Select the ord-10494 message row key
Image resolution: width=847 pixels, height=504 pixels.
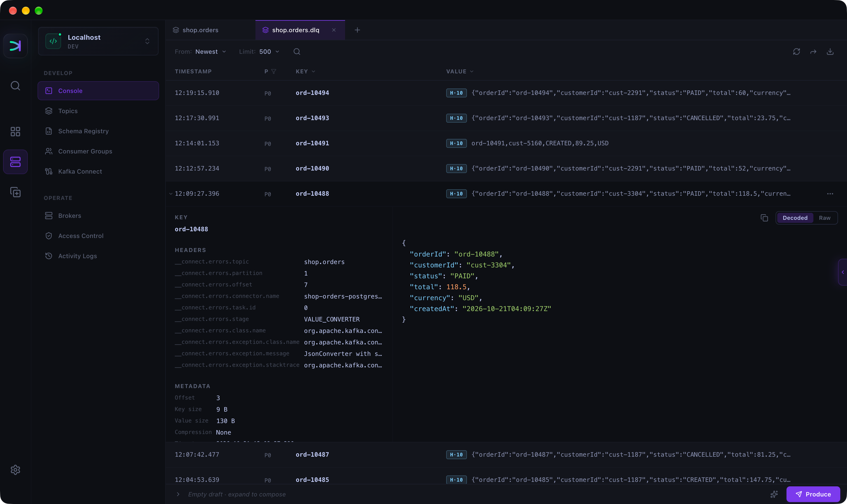click(x=312, y=93)
